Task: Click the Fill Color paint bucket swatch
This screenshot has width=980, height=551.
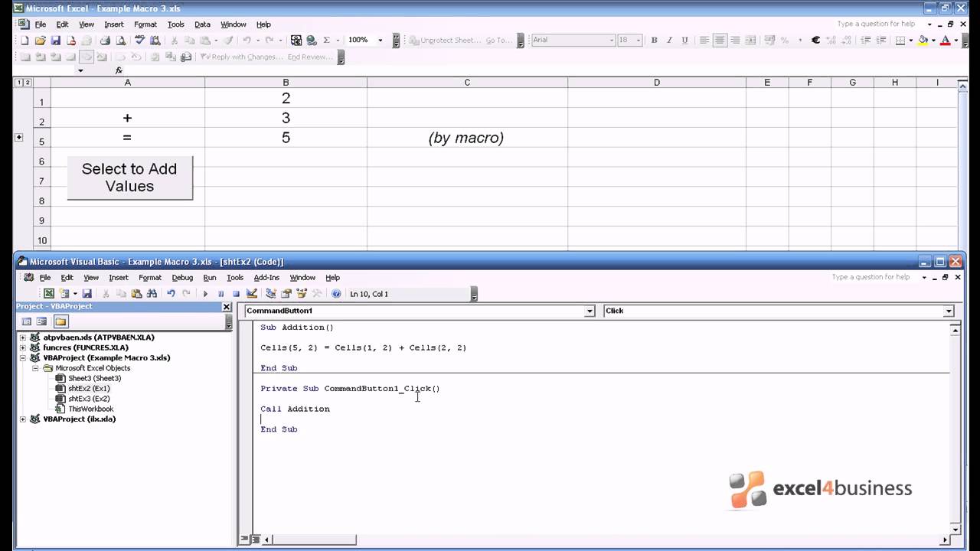Action: pos(923,41)
